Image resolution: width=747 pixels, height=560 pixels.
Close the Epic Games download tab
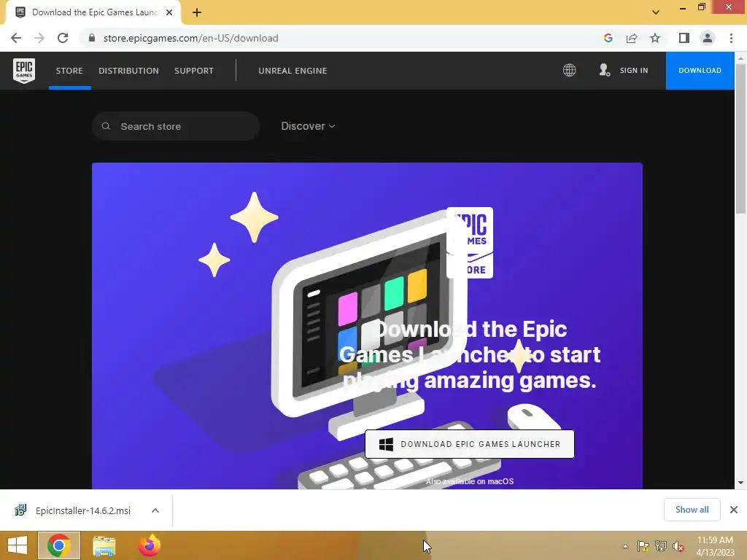click(x=169, y=12)
